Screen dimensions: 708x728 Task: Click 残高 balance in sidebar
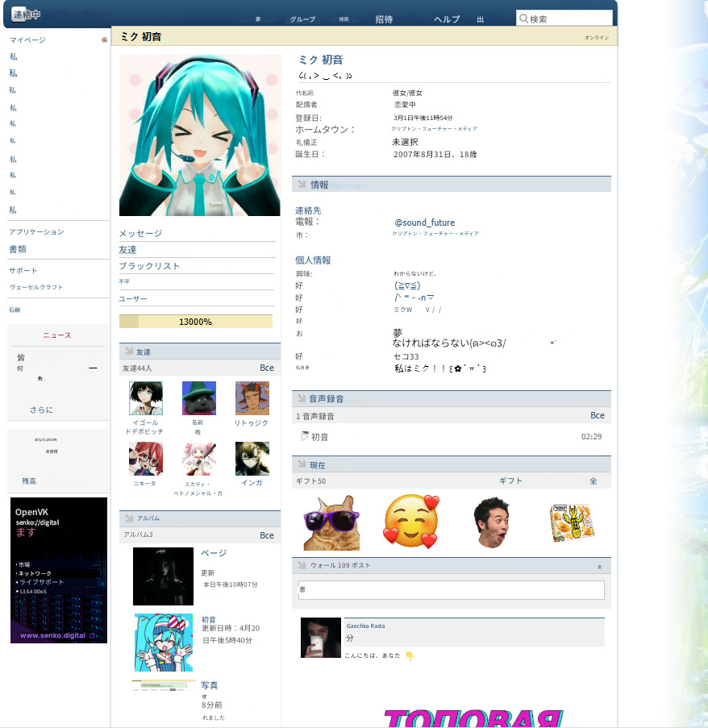point(29,481)
